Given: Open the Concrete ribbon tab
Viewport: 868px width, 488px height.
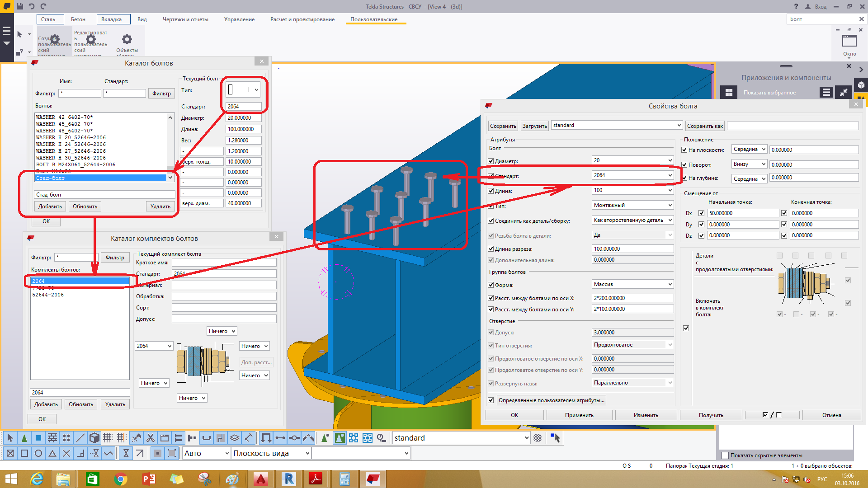Looking at the screenshot, I should [78, 19].
